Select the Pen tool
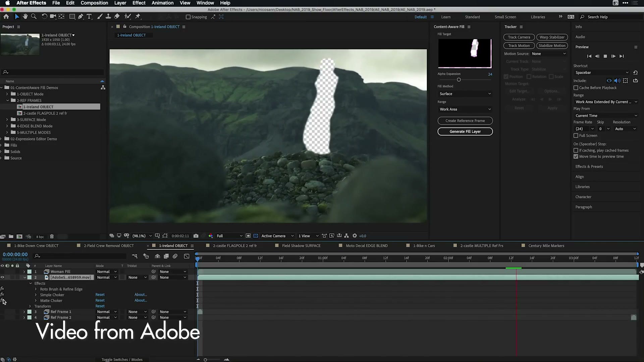The image size is (644, 362). pos(80,16)
